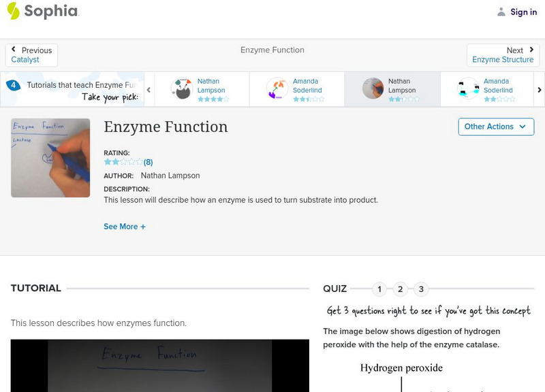Jump to quiz question 2
Image resolution: width=545 pixels, height=392 pixels.
tap(401, 289)
